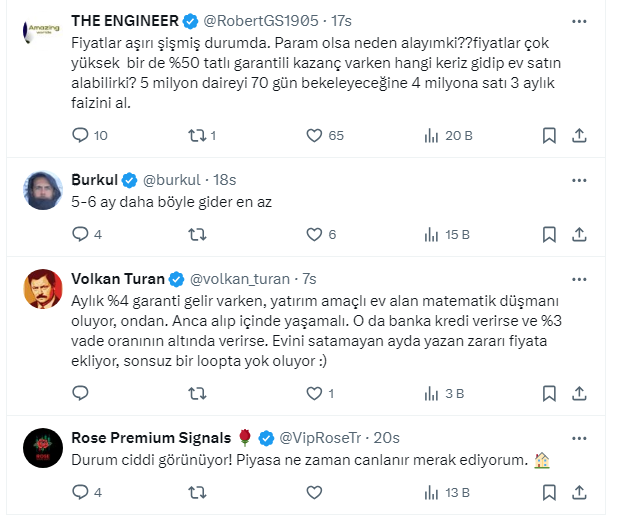
Task: Bookmark Volkan Turan's tweet
Action: (x=548, y=393)
